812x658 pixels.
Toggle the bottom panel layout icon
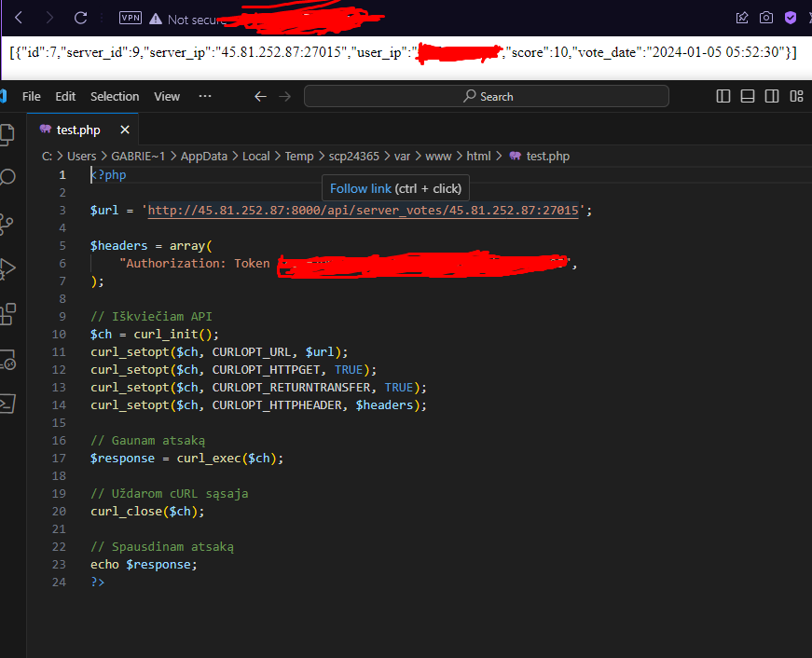(748, 96)
